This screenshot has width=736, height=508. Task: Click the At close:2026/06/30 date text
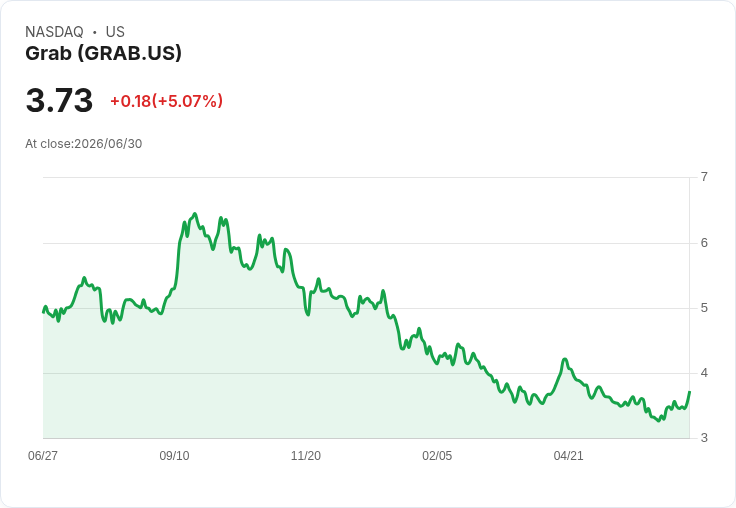tap(84, 144)
